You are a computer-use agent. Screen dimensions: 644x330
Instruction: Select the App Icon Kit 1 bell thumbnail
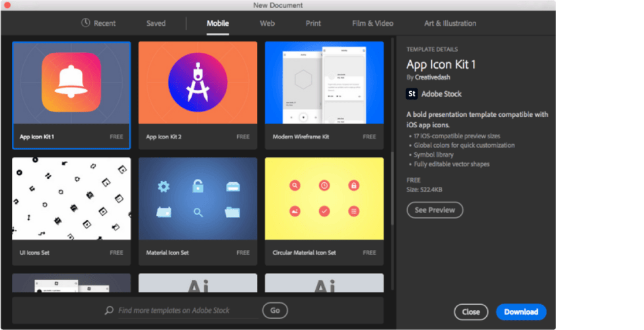click(71, 82)
